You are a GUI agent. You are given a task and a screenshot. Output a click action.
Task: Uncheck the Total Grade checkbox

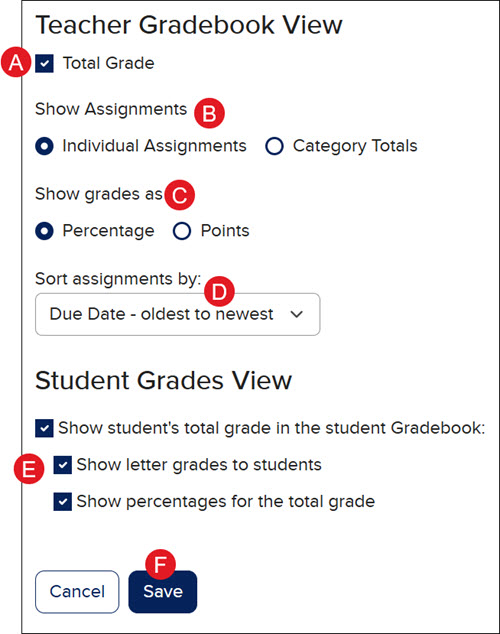tap(44, 63)
